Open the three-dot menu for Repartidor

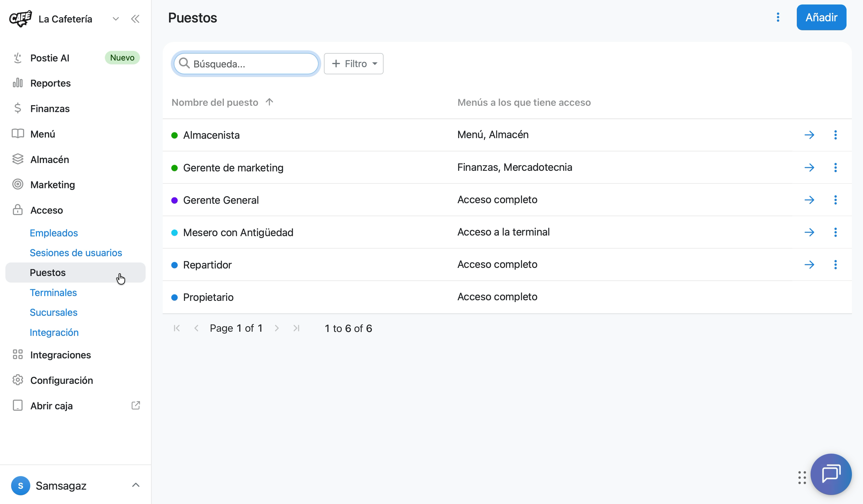coord(836,264)
